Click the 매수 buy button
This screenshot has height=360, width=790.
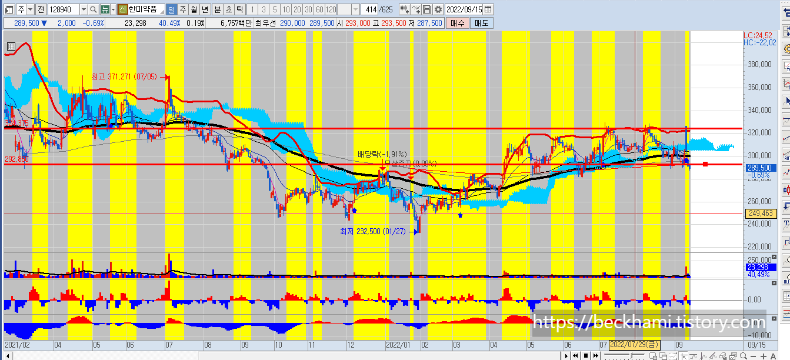tap(457, 23)
